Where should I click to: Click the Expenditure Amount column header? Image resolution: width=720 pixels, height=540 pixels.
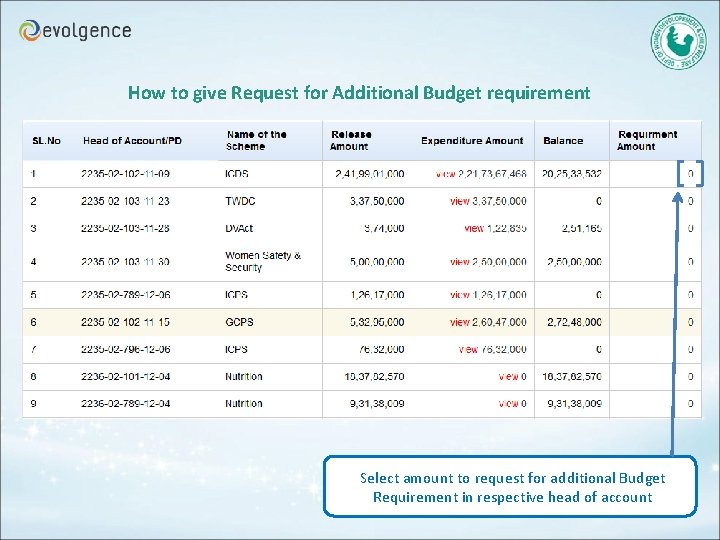coord(472,141)
